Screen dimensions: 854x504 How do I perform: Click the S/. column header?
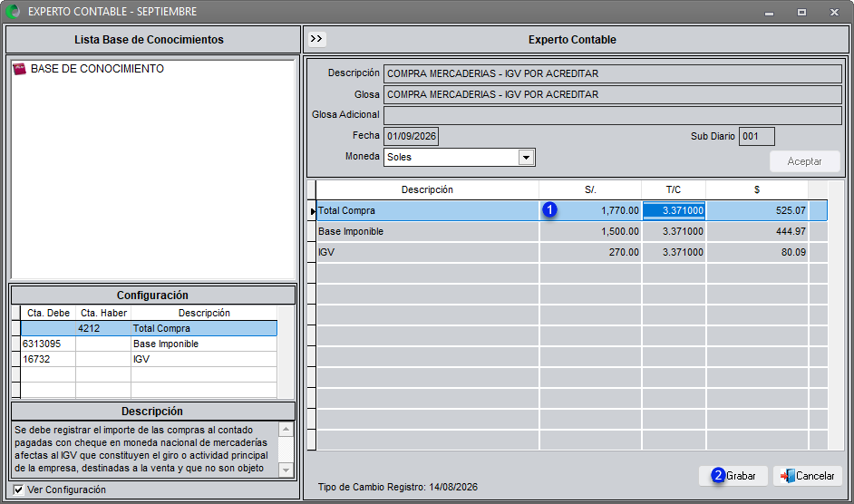point(590,189)
